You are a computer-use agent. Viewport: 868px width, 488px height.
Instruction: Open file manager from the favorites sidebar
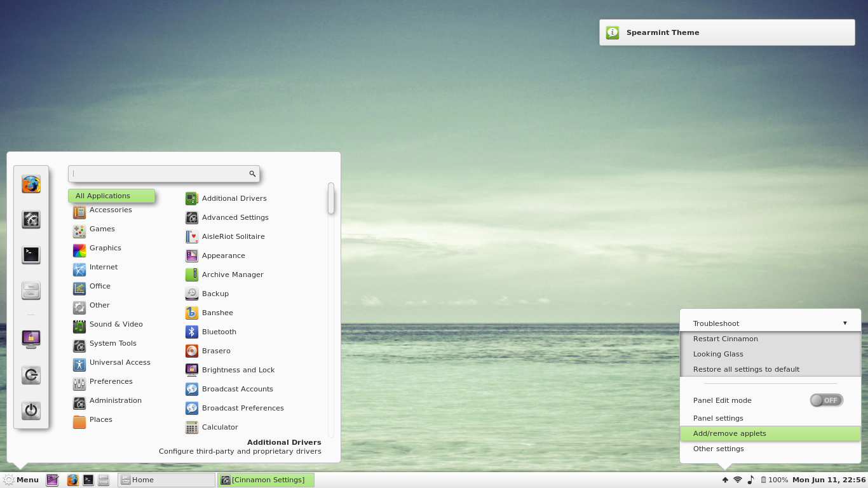(x=31, y=290)
